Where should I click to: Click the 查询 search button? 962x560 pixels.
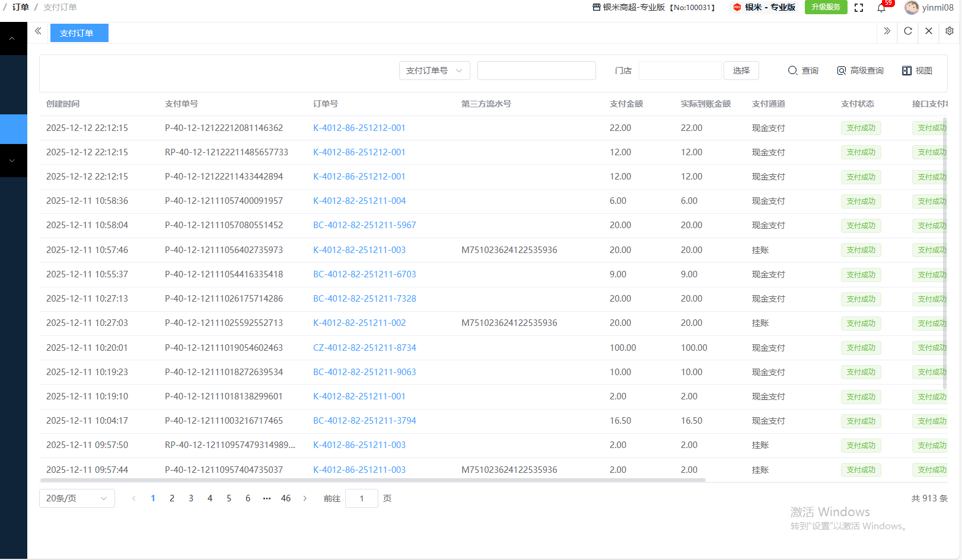pyautogui.click(x=803, y=71)
